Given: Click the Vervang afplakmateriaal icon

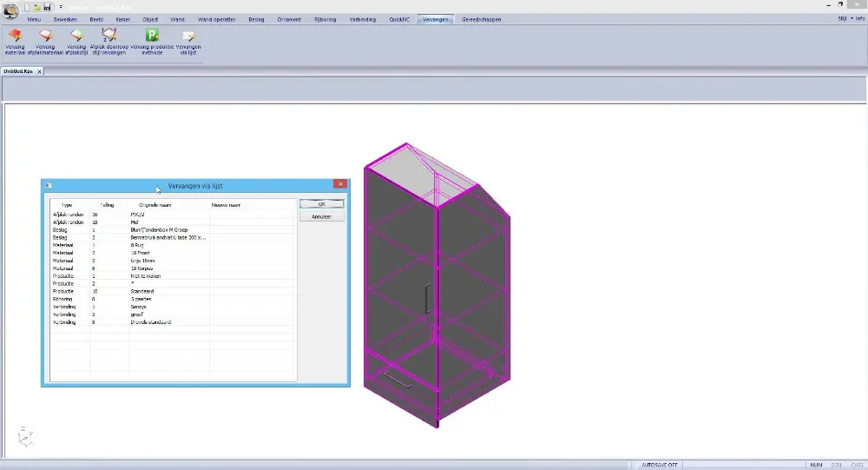Looking at the screenshot, I should 46,36.
